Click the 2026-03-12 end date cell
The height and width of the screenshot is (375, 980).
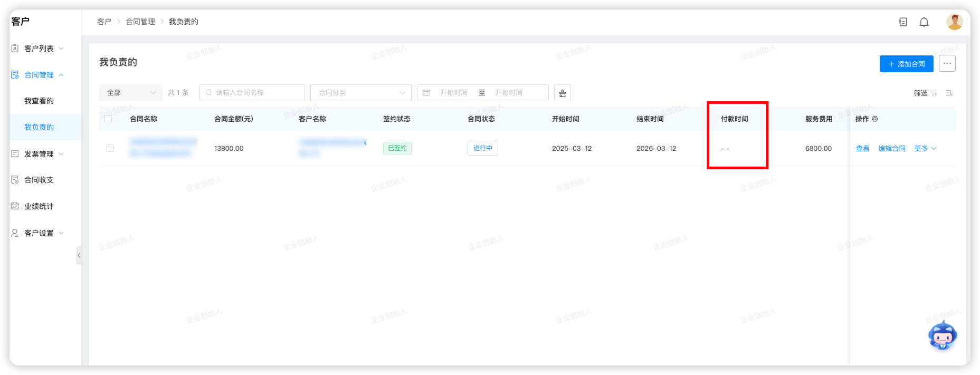pyautogui.click(x=656, y=148)
